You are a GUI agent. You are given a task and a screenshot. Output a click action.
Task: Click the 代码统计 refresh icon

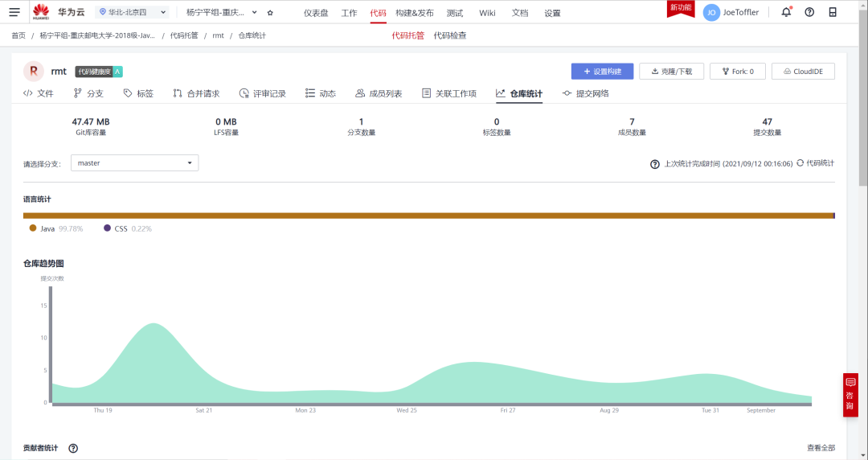pos(800,163)
